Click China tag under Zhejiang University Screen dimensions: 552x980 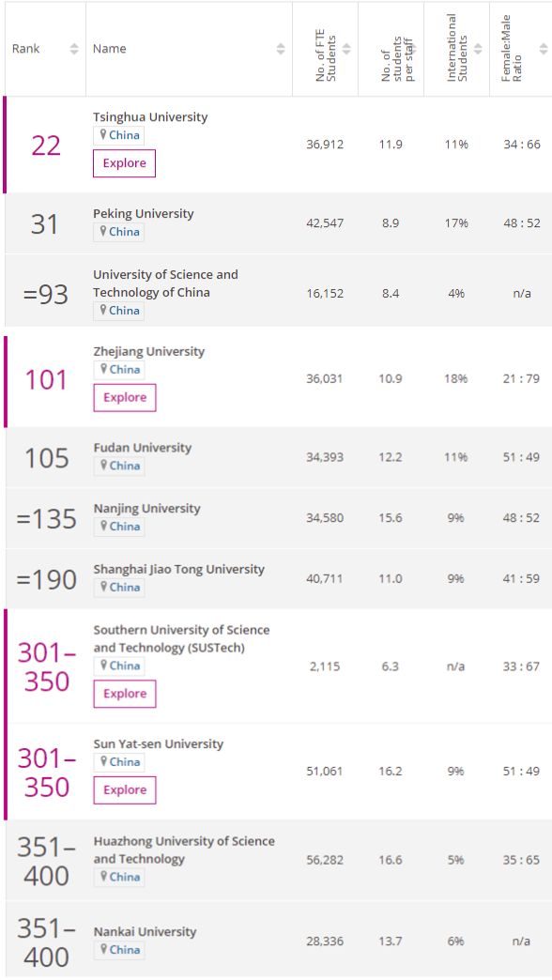click(x=119, y=369)
